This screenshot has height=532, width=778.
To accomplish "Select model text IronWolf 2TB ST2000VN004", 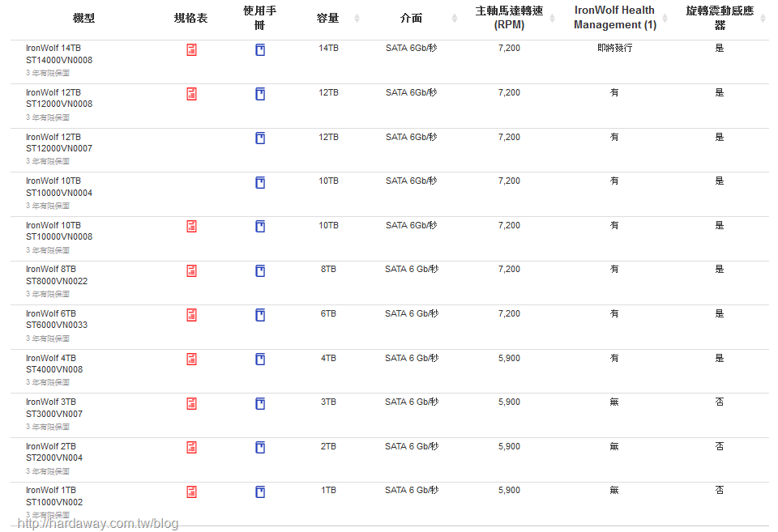I will click(54, 452).
